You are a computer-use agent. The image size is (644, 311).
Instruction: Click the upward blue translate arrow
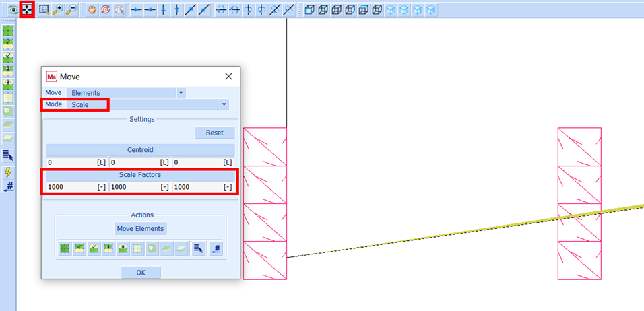coord(177,10)
